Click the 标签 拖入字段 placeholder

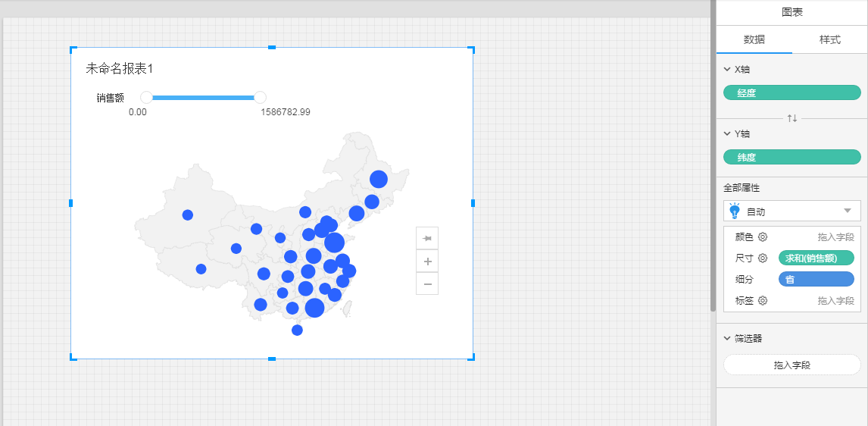pyautogui.click(x=836, y=301)
